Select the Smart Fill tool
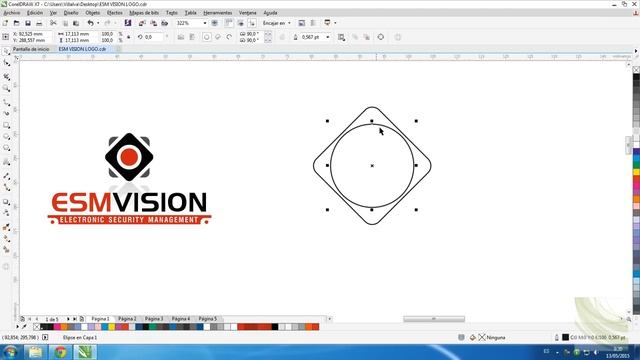The width and height of the screenshot is (640, 360). coord(6,250)
